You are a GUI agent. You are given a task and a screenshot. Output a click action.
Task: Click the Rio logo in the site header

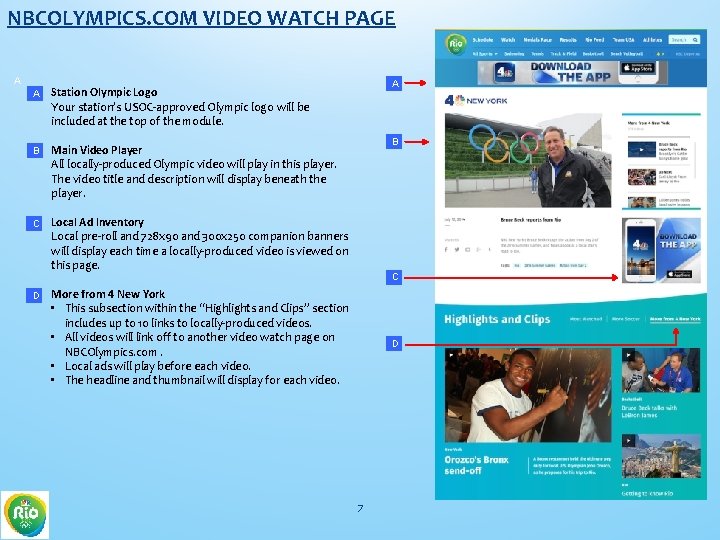456,44
